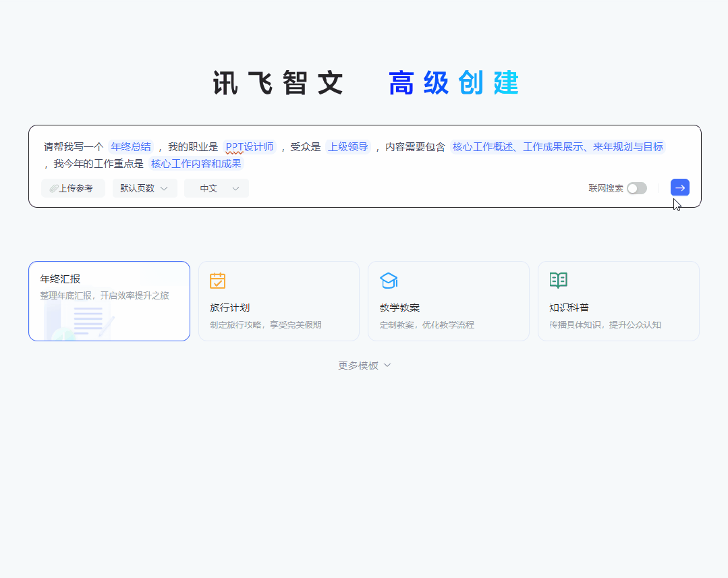
Task: Select the 年终汇报 template card
Action: click(109, 301)
